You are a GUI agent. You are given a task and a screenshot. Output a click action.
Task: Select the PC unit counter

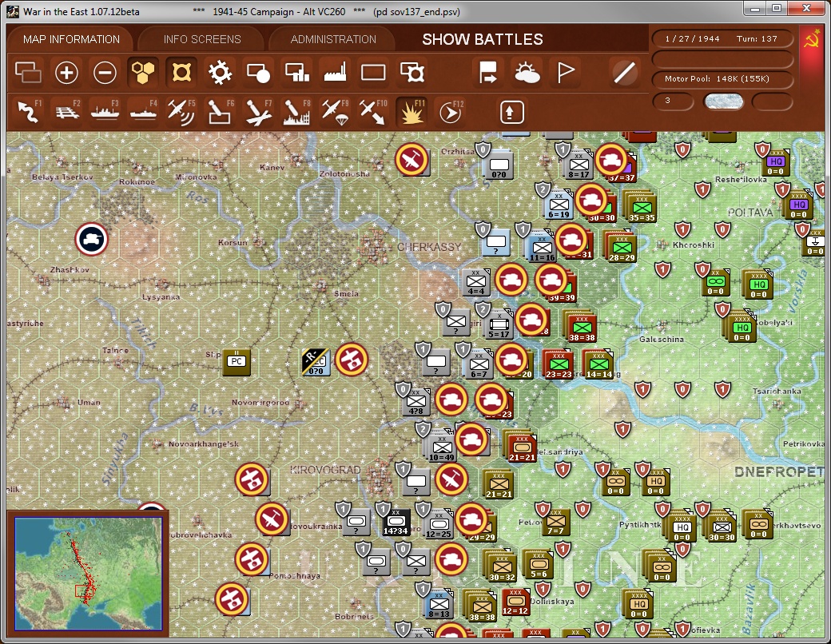click(237, 362)
